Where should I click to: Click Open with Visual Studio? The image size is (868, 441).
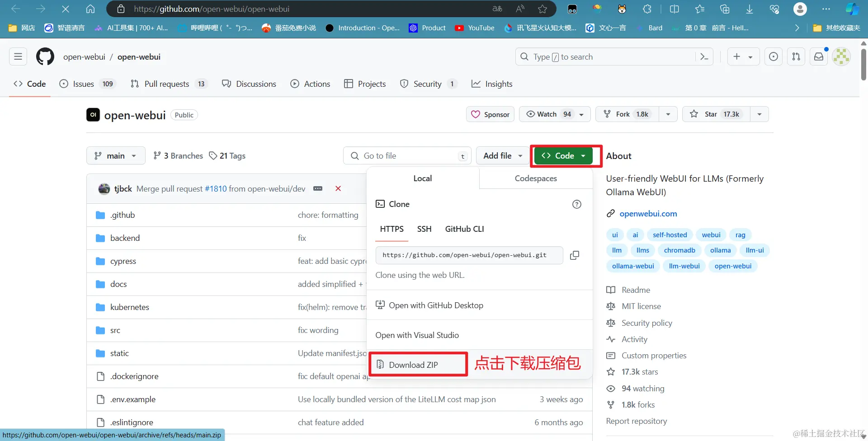pos(417,335)
